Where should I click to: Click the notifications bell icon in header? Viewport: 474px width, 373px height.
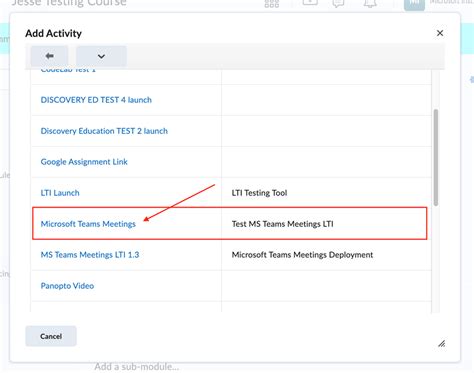(370, 3)
